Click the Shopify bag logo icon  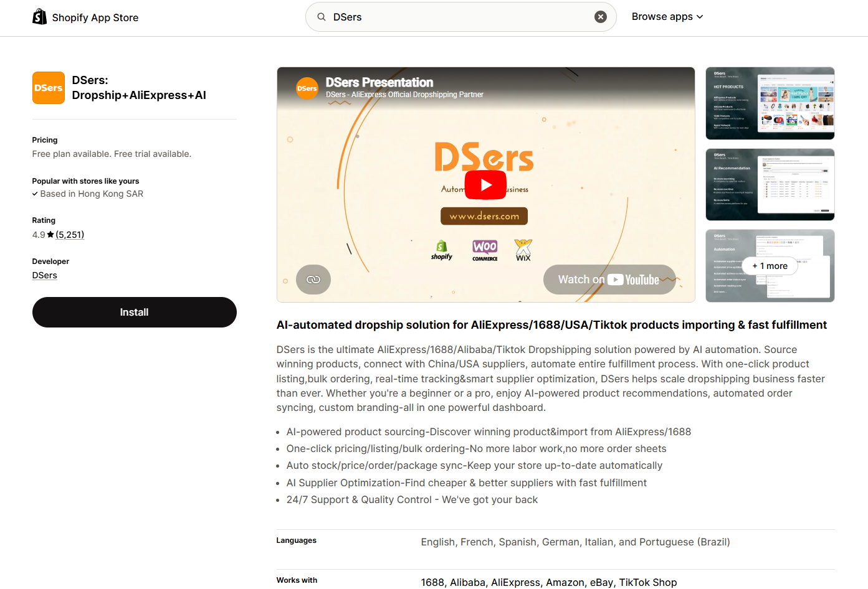point(39,17)
